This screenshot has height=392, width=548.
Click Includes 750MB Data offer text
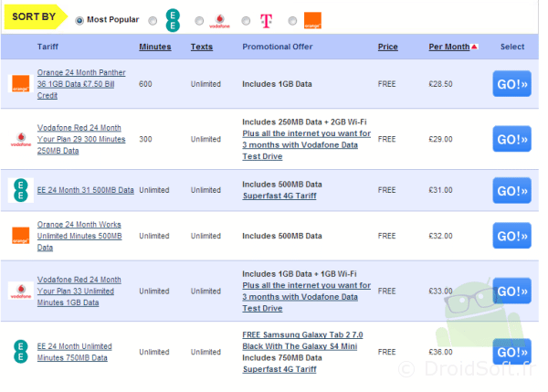pos(282,357)
